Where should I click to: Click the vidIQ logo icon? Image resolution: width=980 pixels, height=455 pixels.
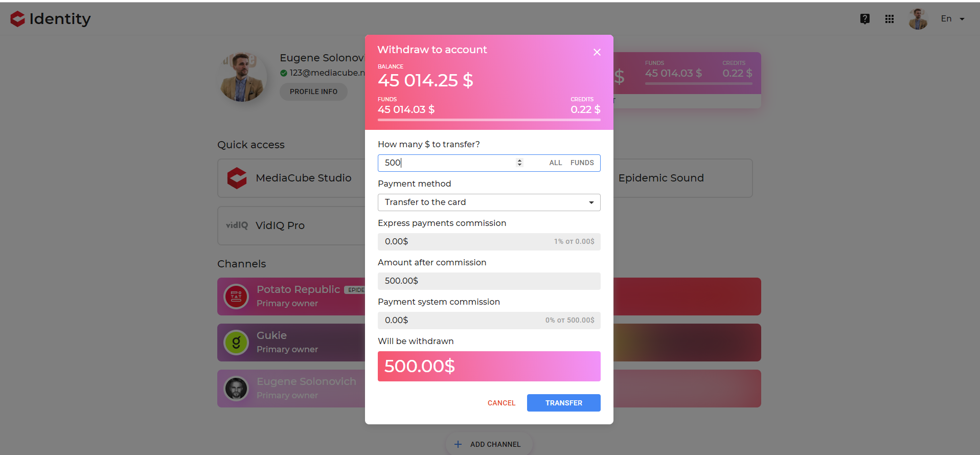point(237,225)
